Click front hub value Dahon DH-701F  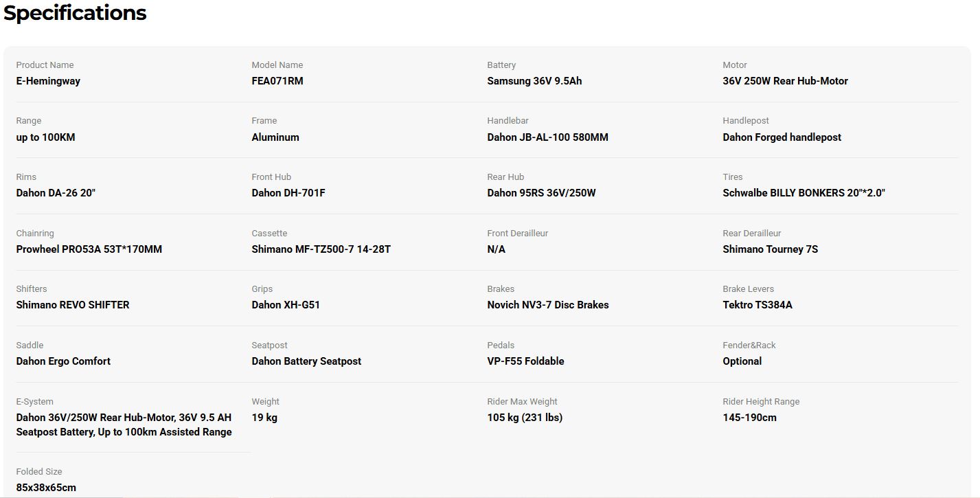(288, 193)
